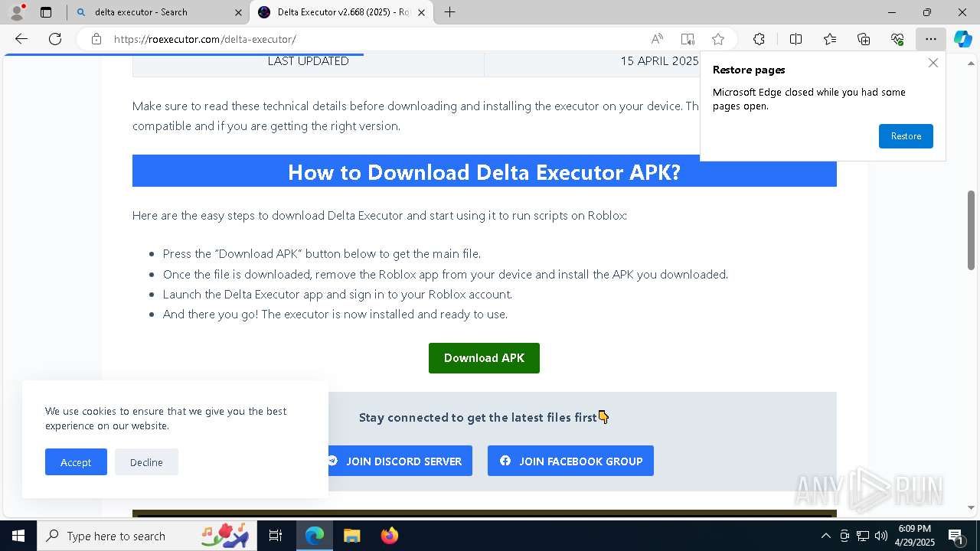Viewport: 980px width, 551px height.
Task: Dismiss the Restore pages popup
Action: 933,63
